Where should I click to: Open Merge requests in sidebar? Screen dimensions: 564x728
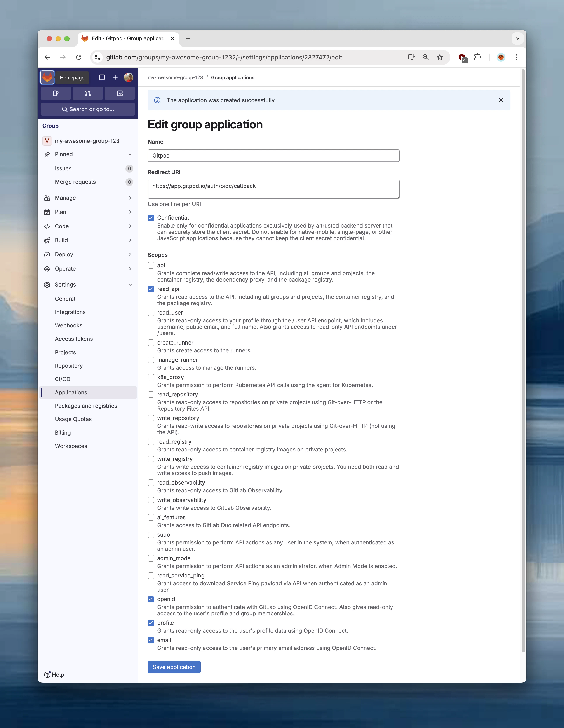point(88,182)
